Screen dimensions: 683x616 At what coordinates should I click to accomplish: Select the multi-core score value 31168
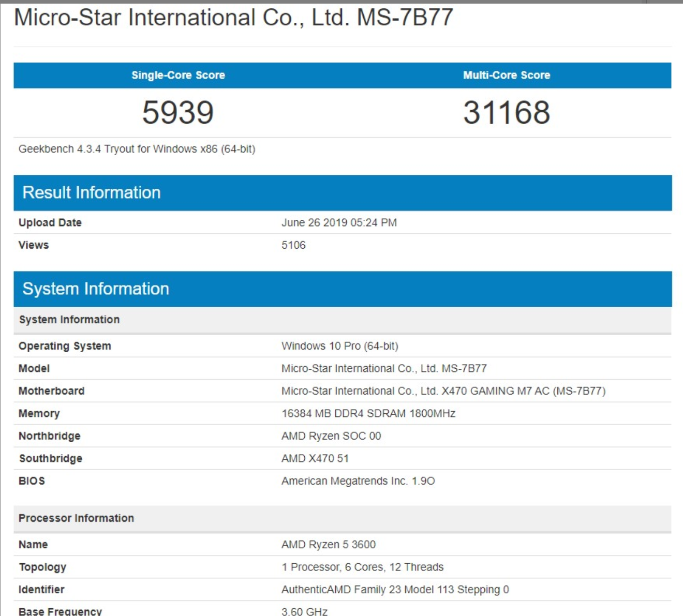click(506, 112)
